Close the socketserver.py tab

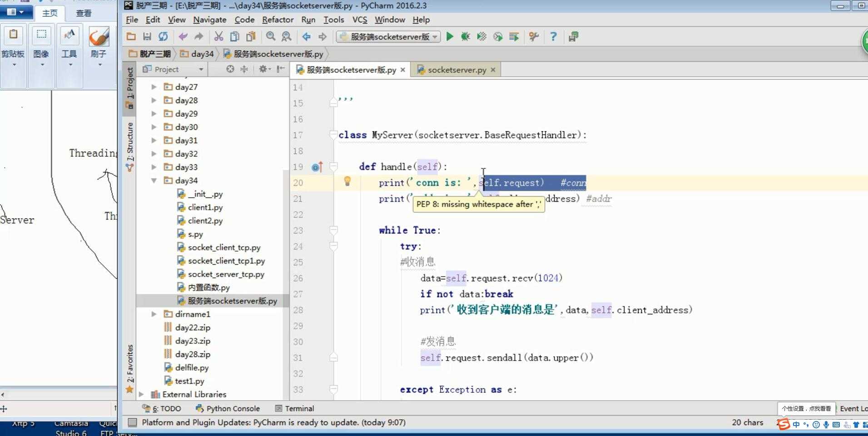click(493, 70)
